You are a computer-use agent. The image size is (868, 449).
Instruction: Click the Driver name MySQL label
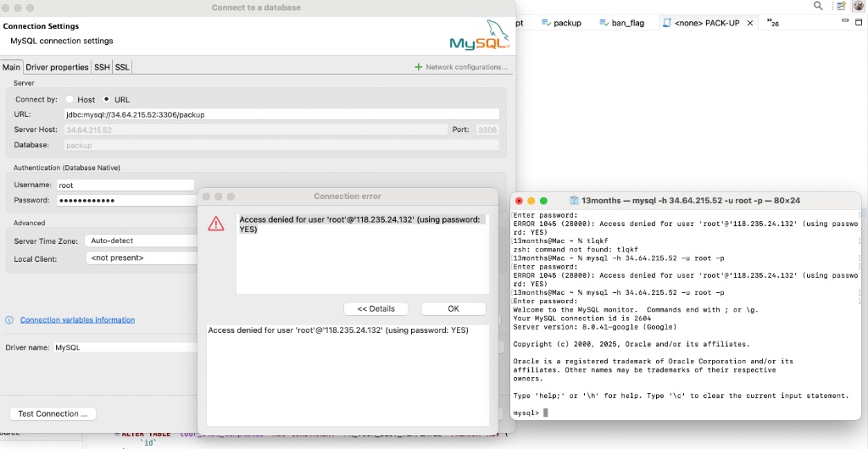68,348
